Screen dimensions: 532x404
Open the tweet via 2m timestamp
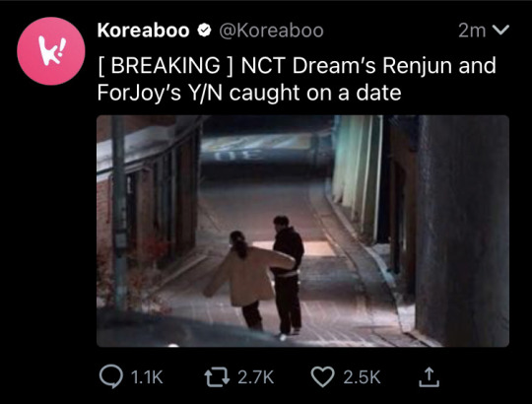tap(472, 31)
